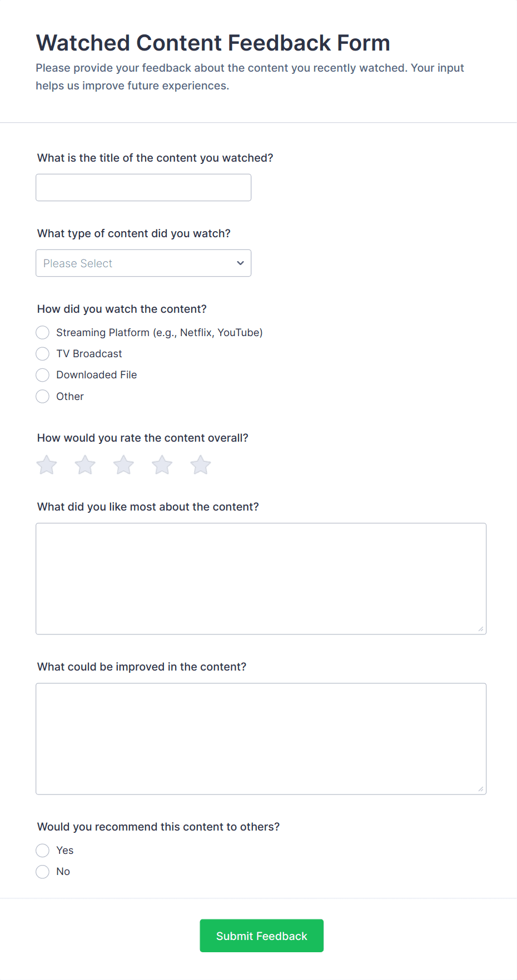
Task: Click the dropdown chevron arrow
Action: click(x=240, y=263)
